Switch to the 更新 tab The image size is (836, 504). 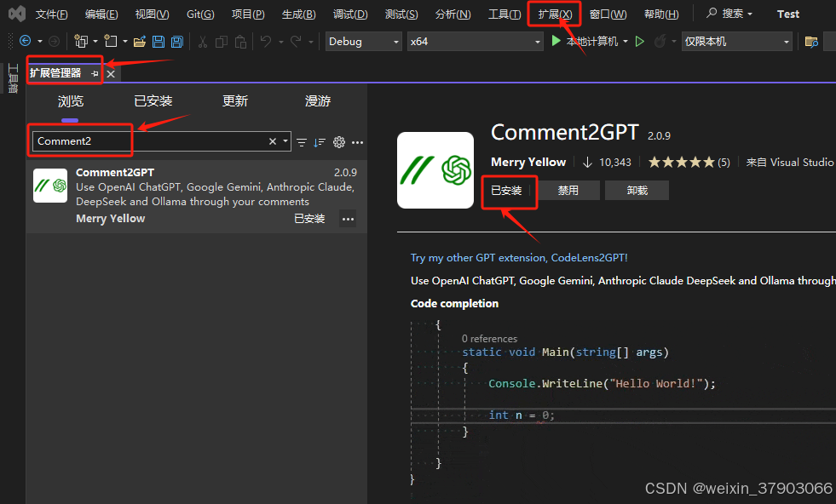click(x=235, y=101)
